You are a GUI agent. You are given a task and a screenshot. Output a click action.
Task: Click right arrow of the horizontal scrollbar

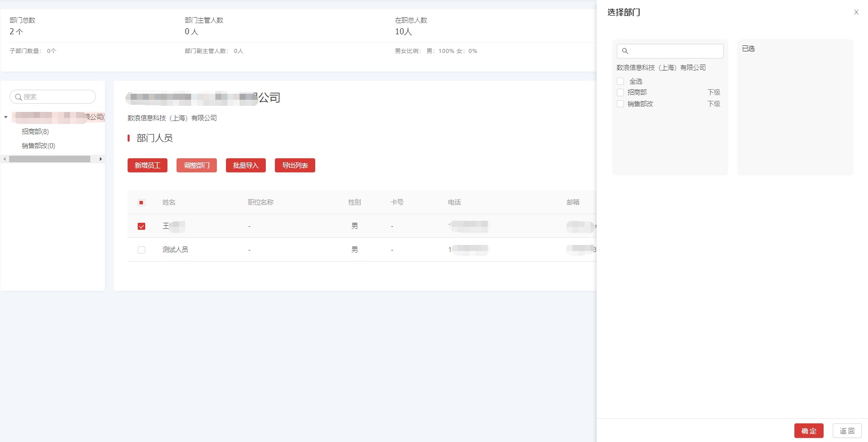pyautogui.click(x=100, y=159)
